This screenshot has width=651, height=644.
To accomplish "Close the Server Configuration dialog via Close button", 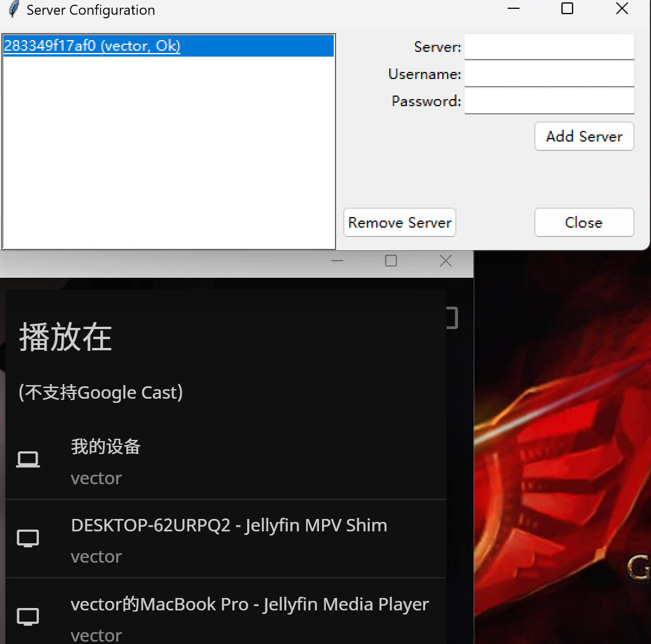I will click(583, 222).
